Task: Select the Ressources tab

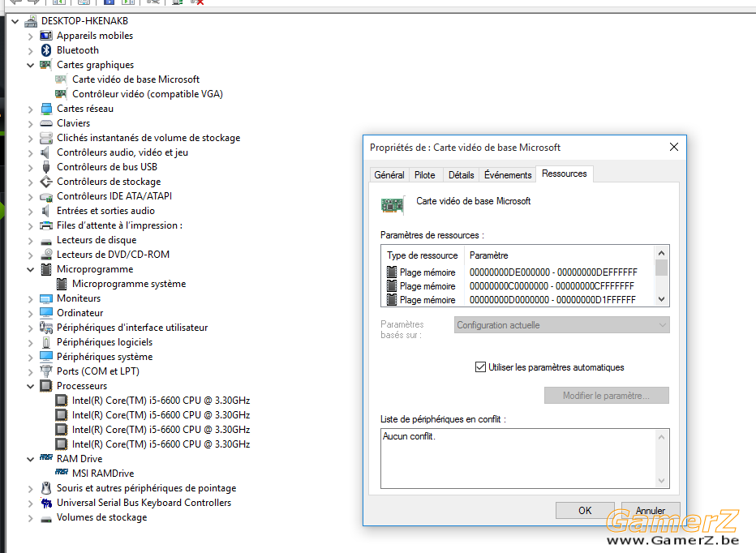Action: pos(564,174)
